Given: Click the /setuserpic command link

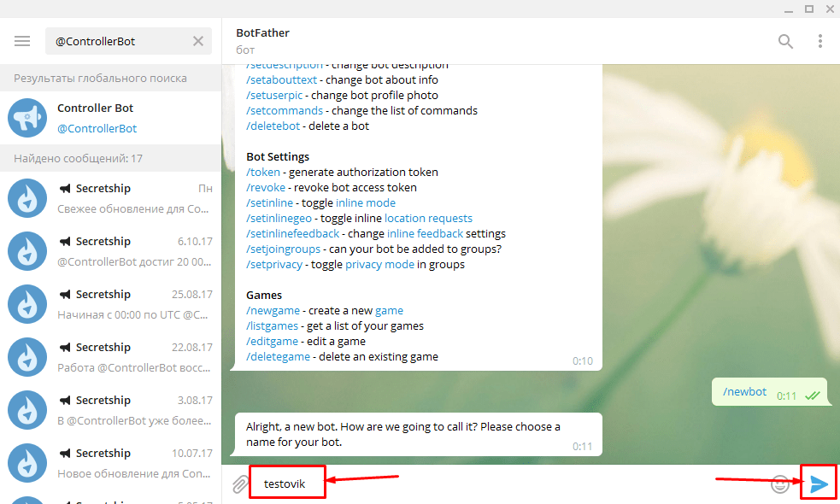Looking at the screenshot, I should [274, 96].
